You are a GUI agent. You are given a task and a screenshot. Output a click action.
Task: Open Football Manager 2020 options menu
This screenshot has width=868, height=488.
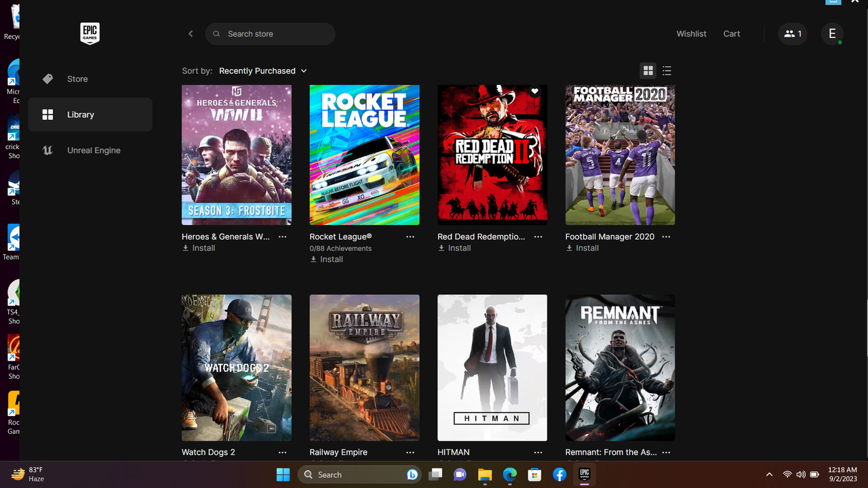coord(665,237)
